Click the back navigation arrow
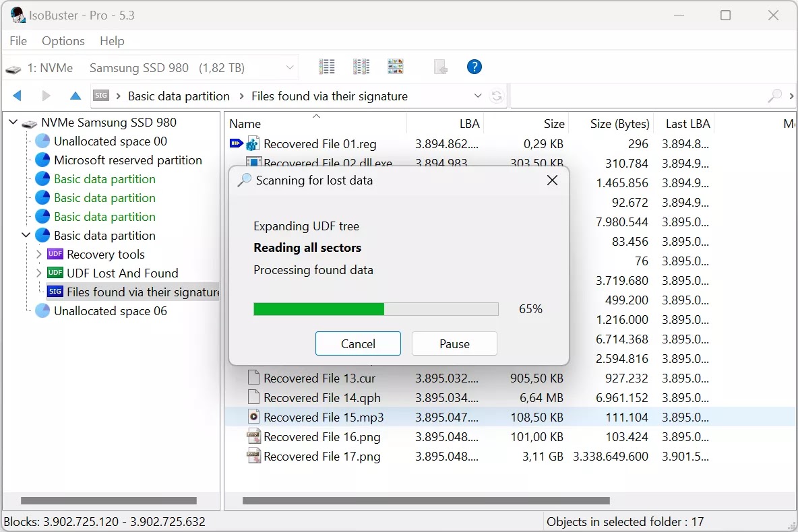 tap(17, 95)
